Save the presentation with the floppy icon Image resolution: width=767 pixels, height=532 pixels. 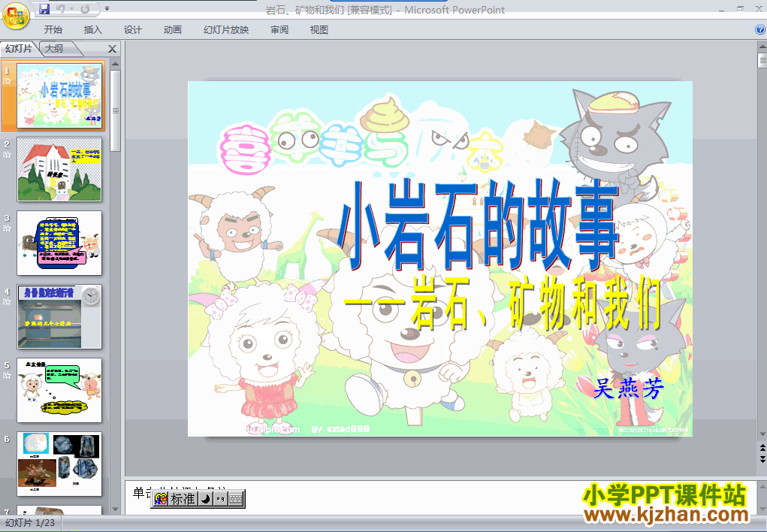coord(44,9)
